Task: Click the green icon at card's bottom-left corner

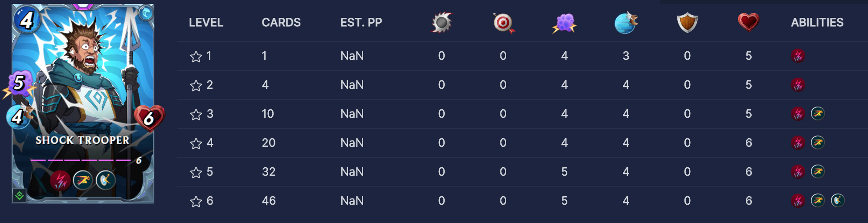Action: click(x=20, y=195)
